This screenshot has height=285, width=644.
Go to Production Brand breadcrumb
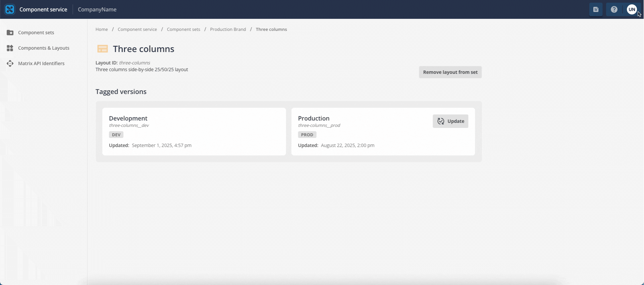[228, 29]
